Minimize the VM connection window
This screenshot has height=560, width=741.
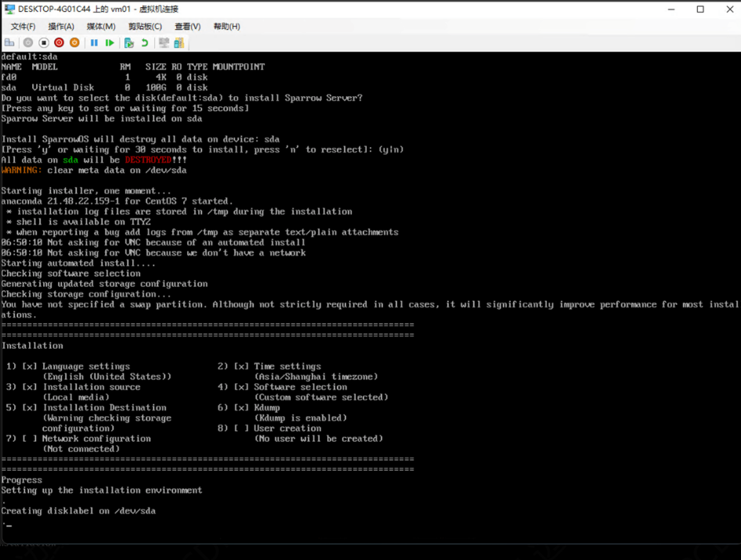coord(671,9)
